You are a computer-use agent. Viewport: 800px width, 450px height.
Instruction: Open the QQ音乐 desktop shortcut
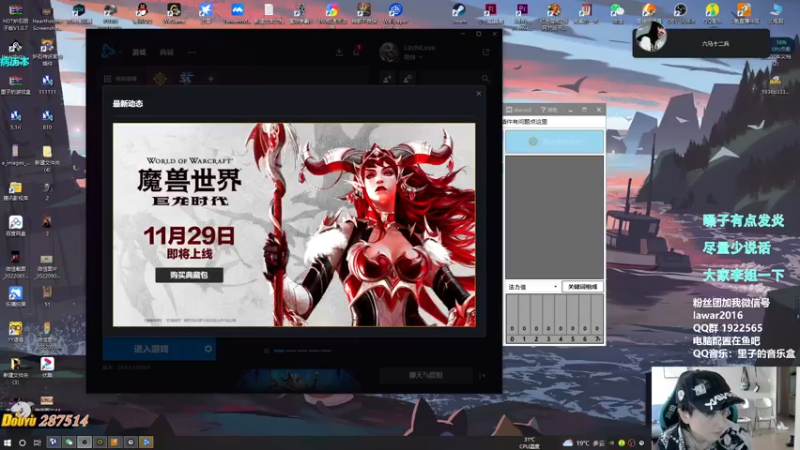[x=712, y=13]
